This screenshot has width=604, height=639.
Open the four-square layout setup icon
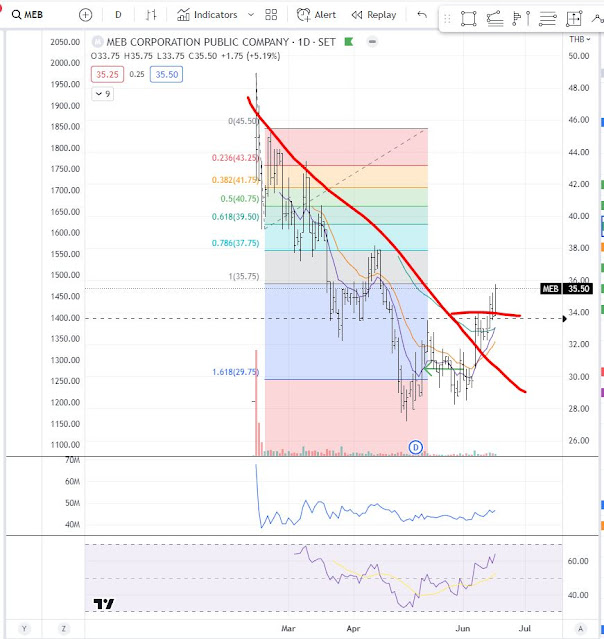271,15
